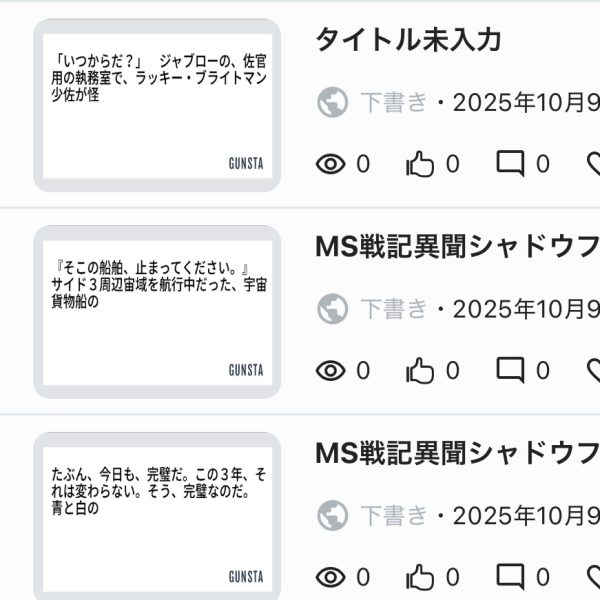Click the views eye icon on second post
The image size is (600, 600).
[330, 371]
